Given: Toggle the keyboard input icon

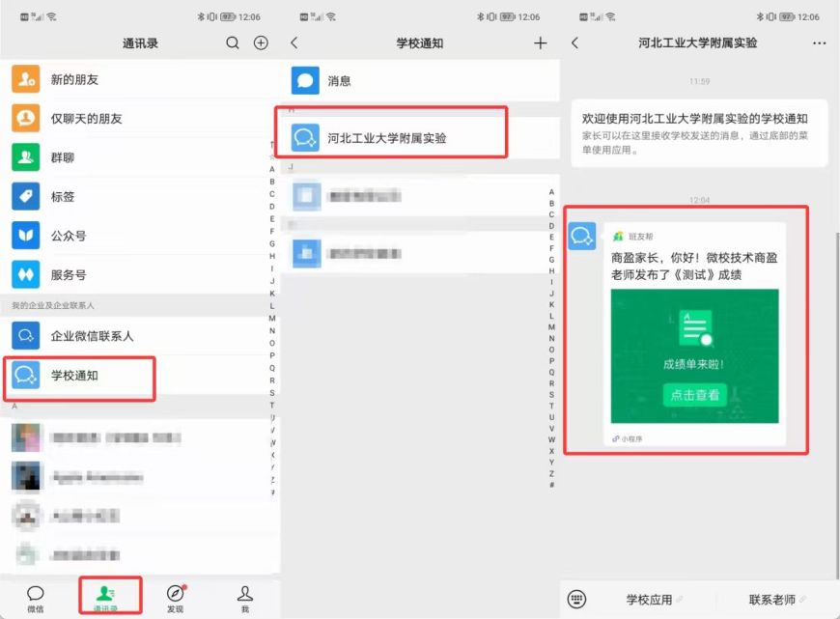Looking at the screenshot, I should pos(577,600).
